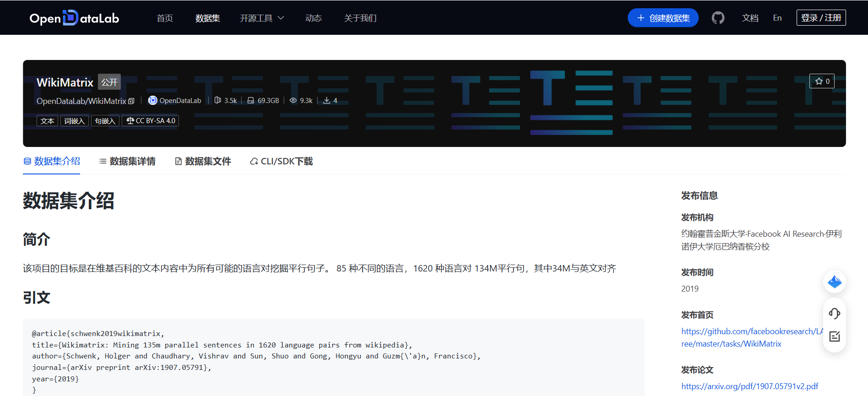Screen dimensions: 868x396
Task: Click the 创建数据集 button
Action: (x=663, y=18)
